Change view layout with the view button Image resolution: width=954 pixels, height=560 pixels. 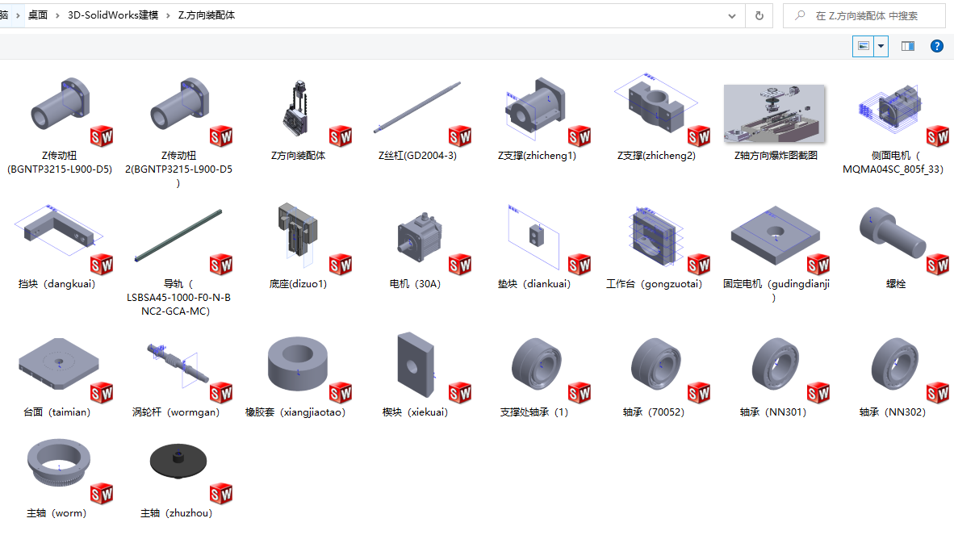tap(864, 46)
